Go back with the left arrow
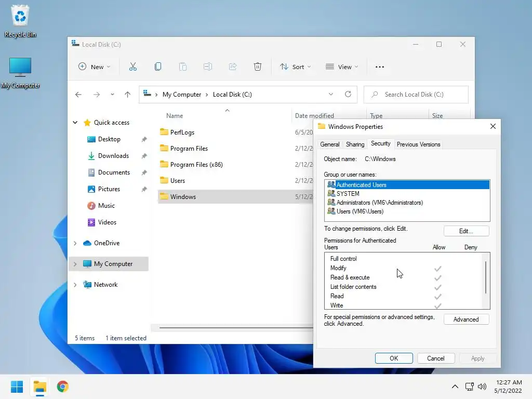The image size is (532, 399). tap(78, 95)
